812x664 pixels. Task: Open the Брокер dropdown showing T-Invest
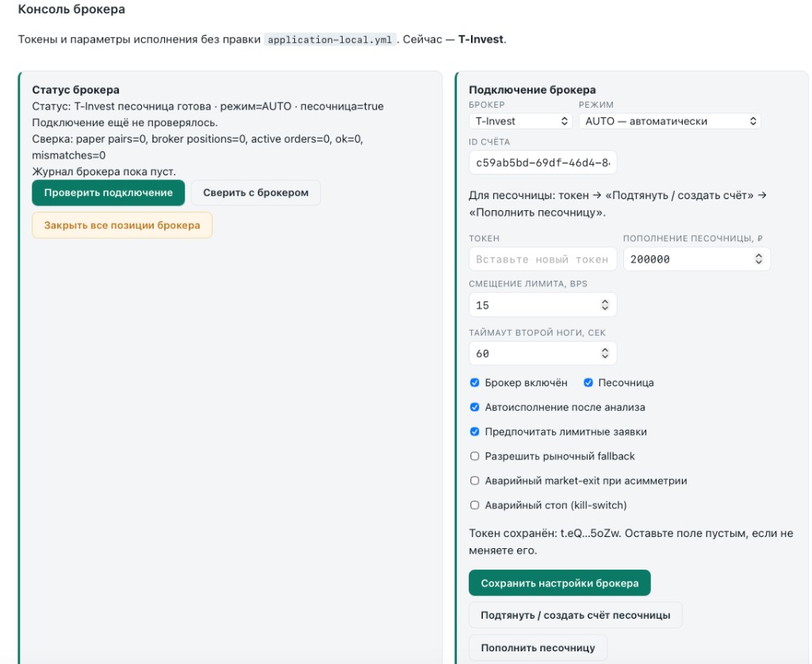coord(520,121)
